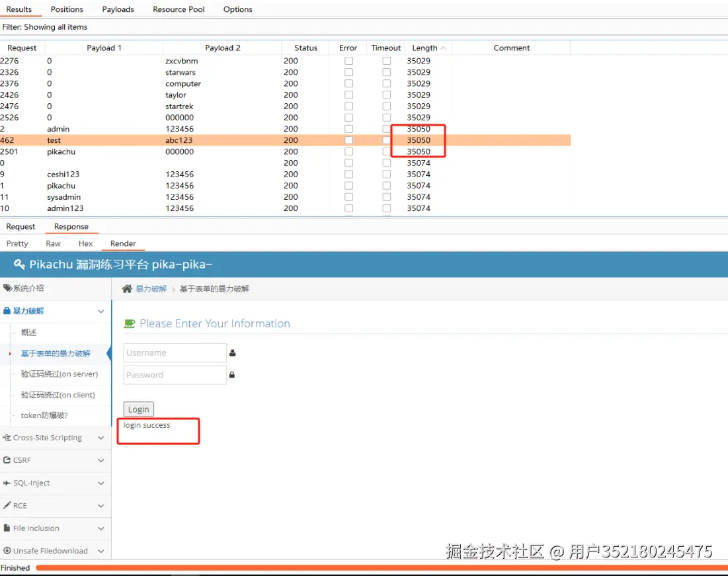Sort by the Request column header
Viewport: 728px width, 576px height.
coord(22,48)
